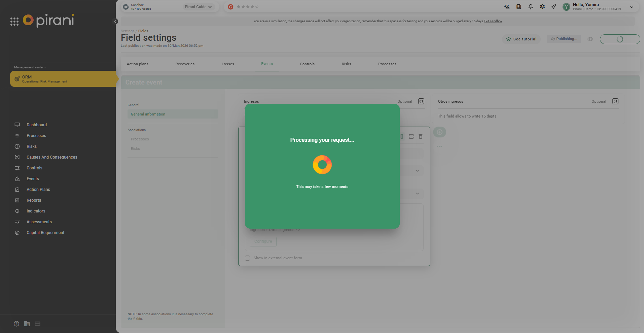This screenshot has height=333, width=644.
Task: Expand the user account menu chevron
Action: coord(632,7)
